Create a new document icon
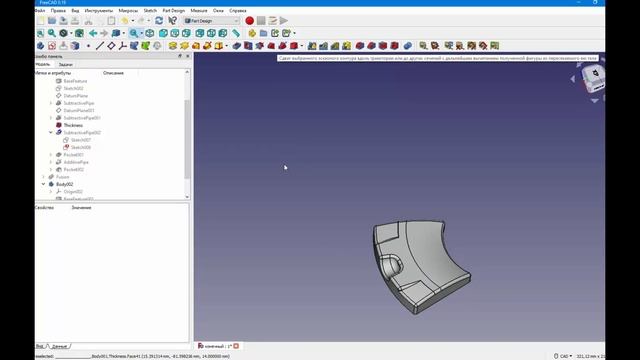This screenshot has width=640, height=360. tap(41, 20)
